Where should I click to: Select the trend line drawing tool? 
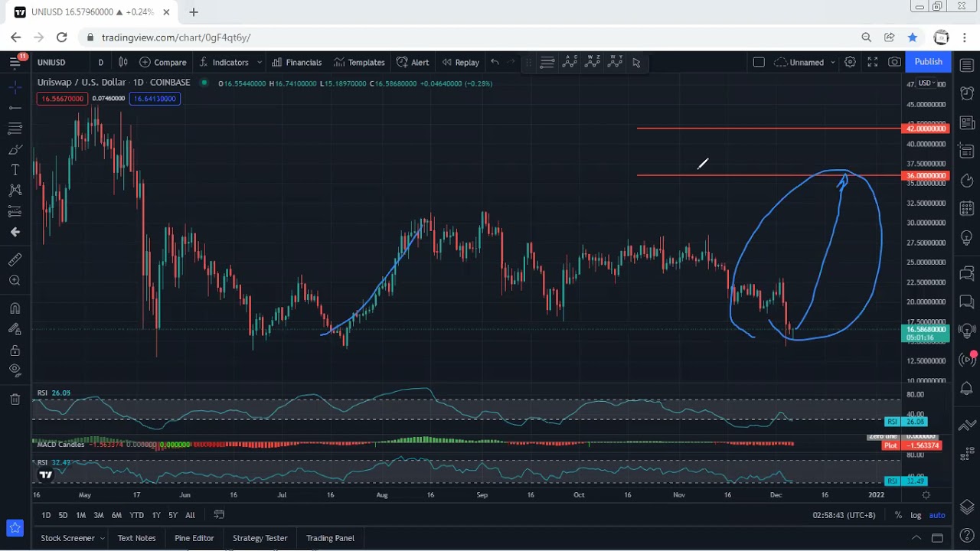pos(15,108)
